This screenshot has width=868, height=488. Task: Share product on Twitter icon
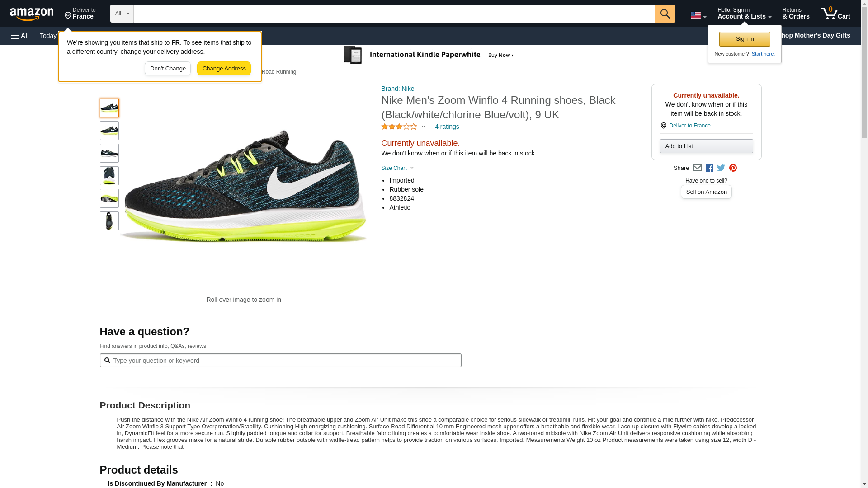point(721,168)
